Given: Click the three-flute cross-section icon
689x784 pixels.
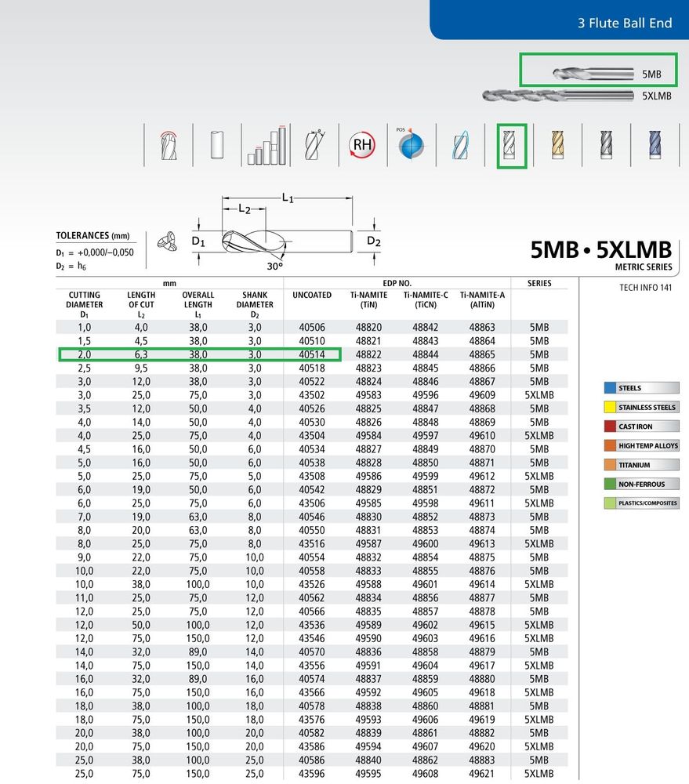Looking at the screenshot, I should (x=167, y=242).
